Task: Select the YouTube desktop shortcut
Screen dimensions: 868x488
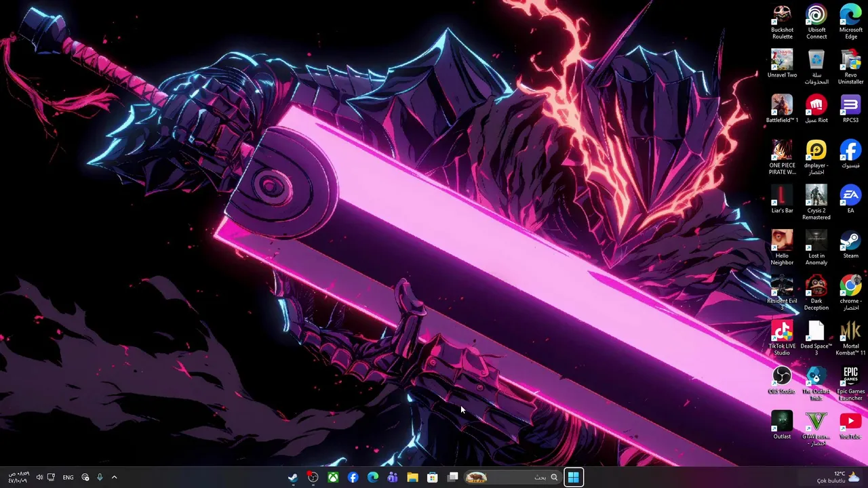Action: pos(850,426)
